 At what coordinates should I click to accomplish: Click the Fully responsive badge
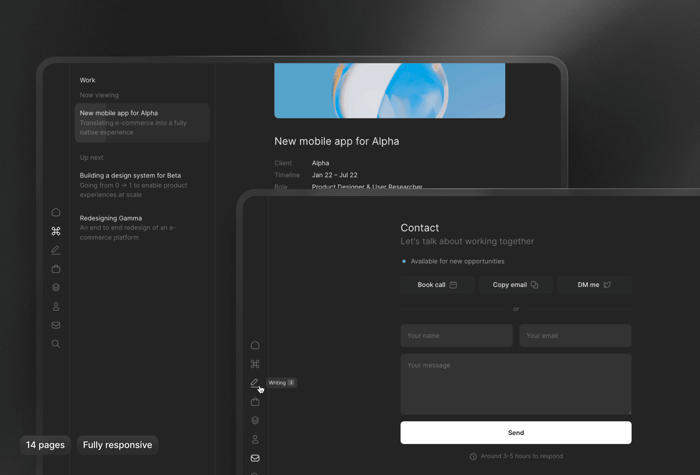click(117, 445)
